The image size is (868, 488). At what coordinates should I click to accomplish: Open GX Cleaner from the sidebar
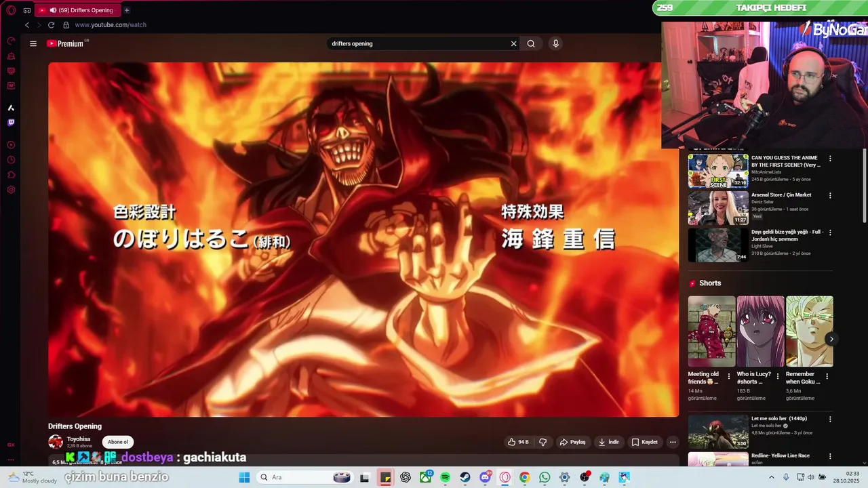point(11,56)
